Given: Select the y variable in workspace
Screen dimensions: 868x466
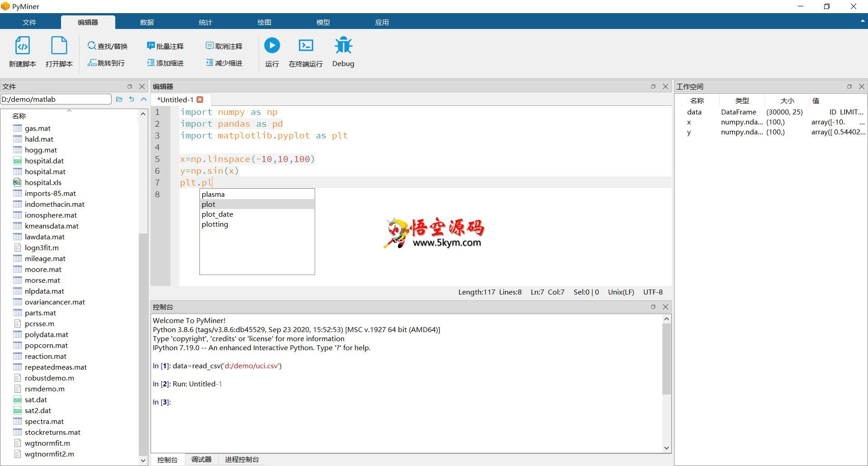Looking at the screenshot, I should coord(770,132).
